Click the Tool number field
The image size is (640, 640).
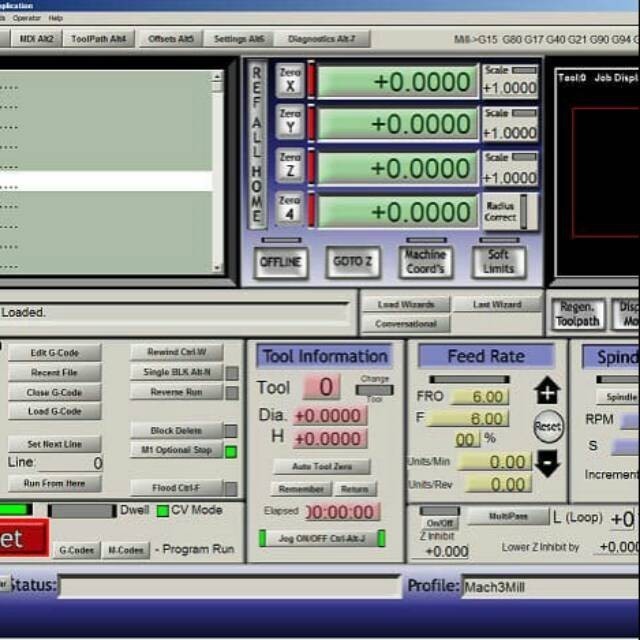(322, 387)
